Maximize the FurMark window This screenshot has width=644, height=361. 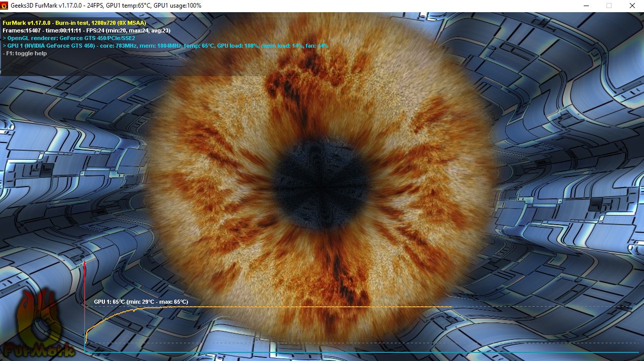[x=609, y=6]
